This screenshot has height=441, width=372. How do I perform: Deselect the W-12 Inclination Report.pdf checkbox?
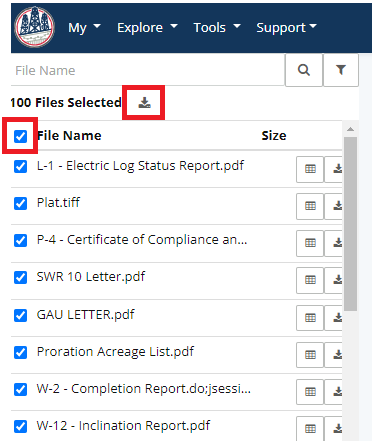point(20,426)
